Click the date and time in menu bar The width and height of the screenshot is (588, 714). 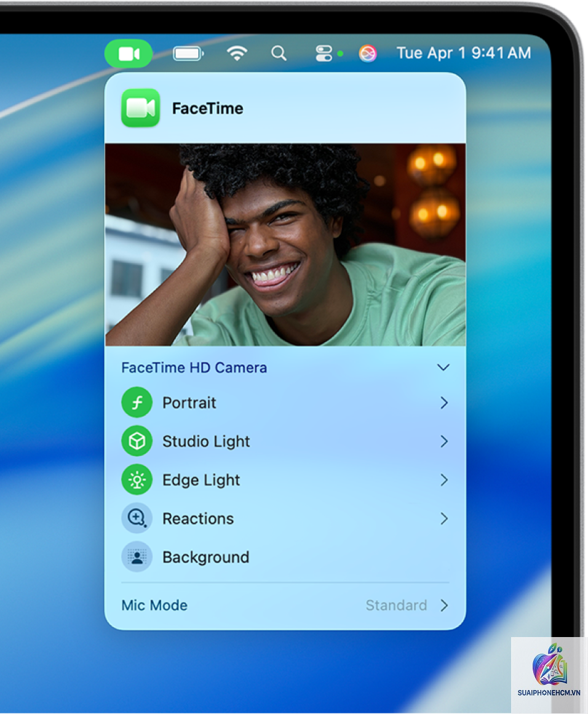pos(463,53)
